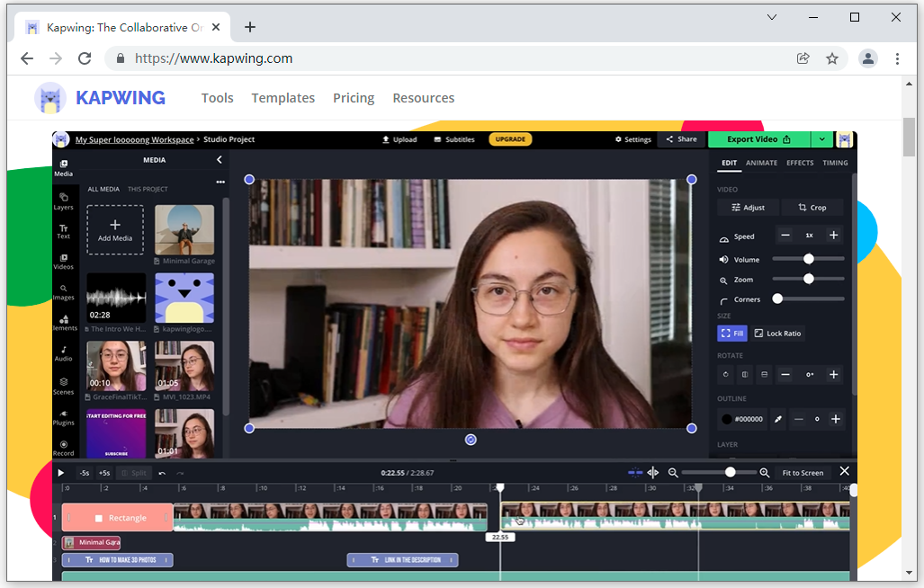Click the outline eyedropper color picker

[778, 419]
